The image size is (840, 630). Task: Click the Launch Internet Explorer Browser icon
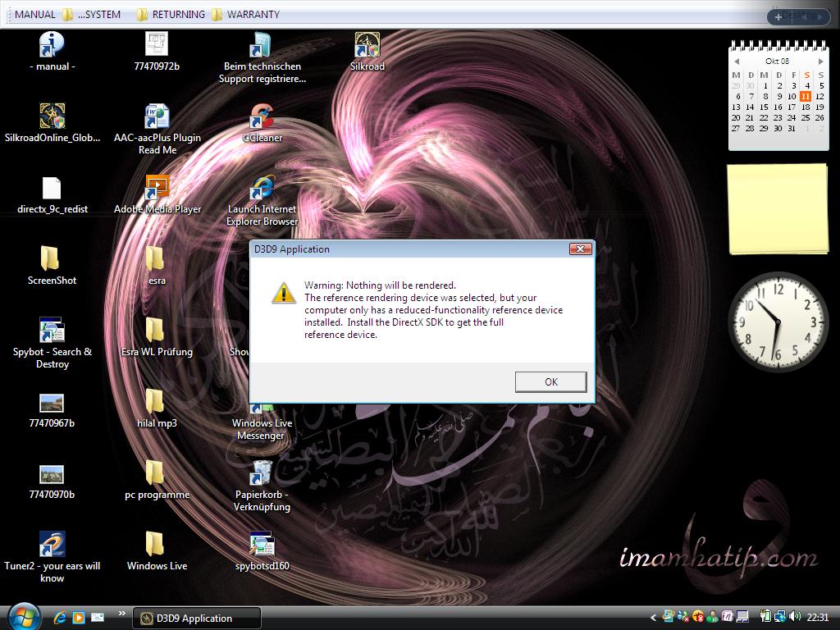(262, 189)
